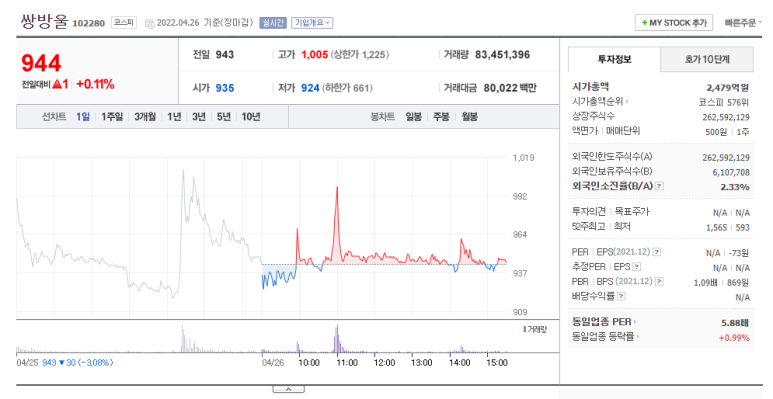This screenshot has width=773, height=399.
Task: Click the 1,019 price axis label
Action: pyautogui.click(x=523, y=158)
